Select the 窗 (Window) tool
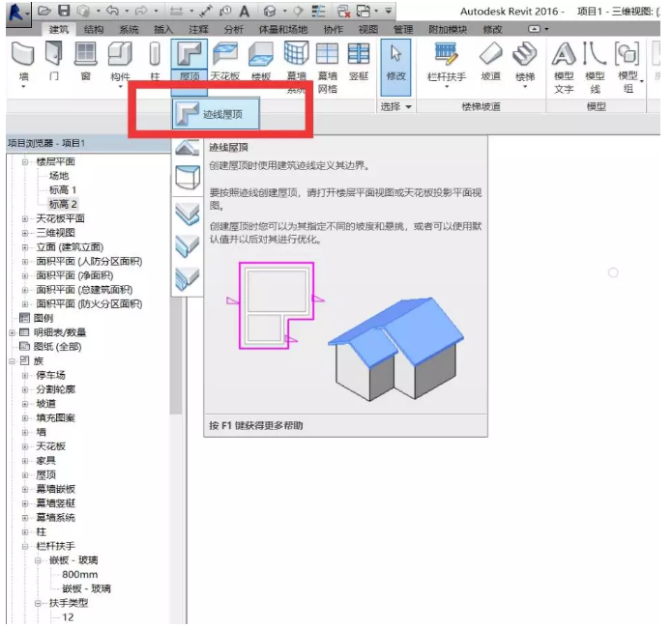The height and width of the screenshot is (628, 672). point(86,61)
